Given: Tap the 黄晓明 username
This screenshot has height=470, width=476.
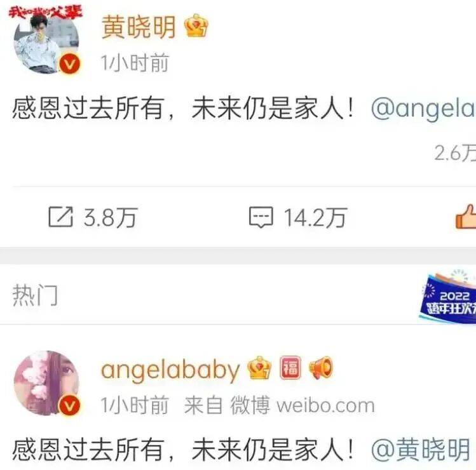Looking at the screenshot, I should (x=139, y=27).
